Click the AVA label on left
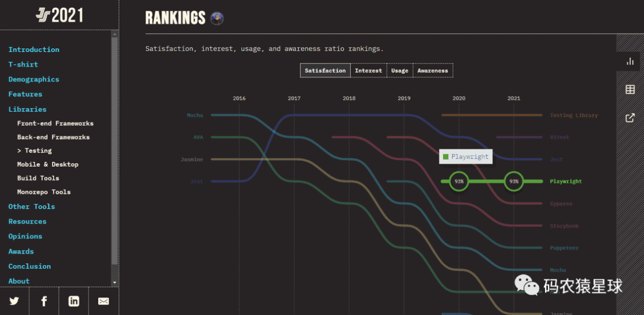 [x=199, y=138]
